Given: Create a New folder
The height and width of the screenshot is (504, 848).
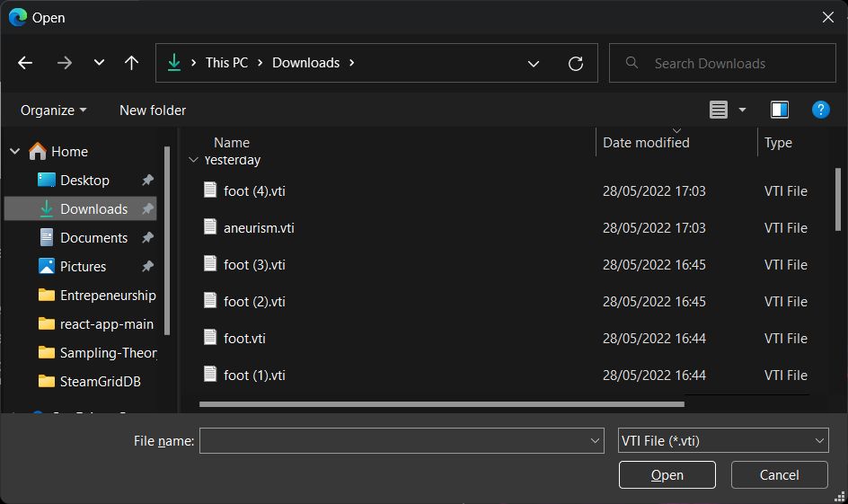Looking at the screenshot, I should click(153, 111).
